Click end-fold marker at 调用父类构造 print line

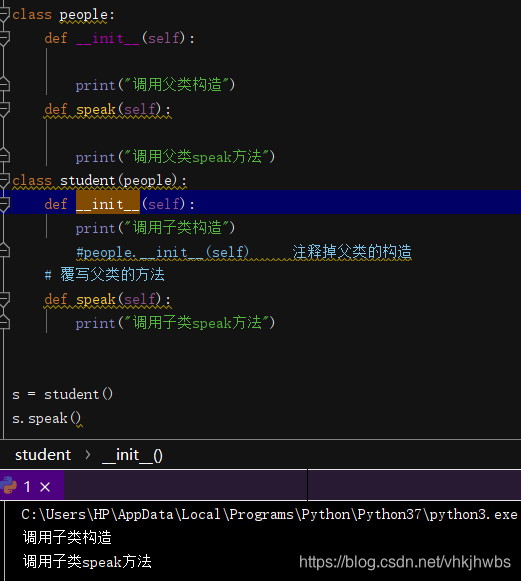(x=4, y=85)
